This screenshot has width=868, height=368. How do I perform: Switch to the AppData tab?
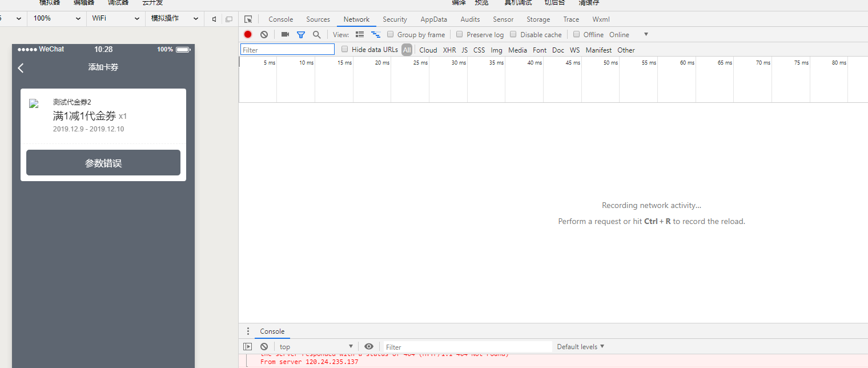point(433,19)
